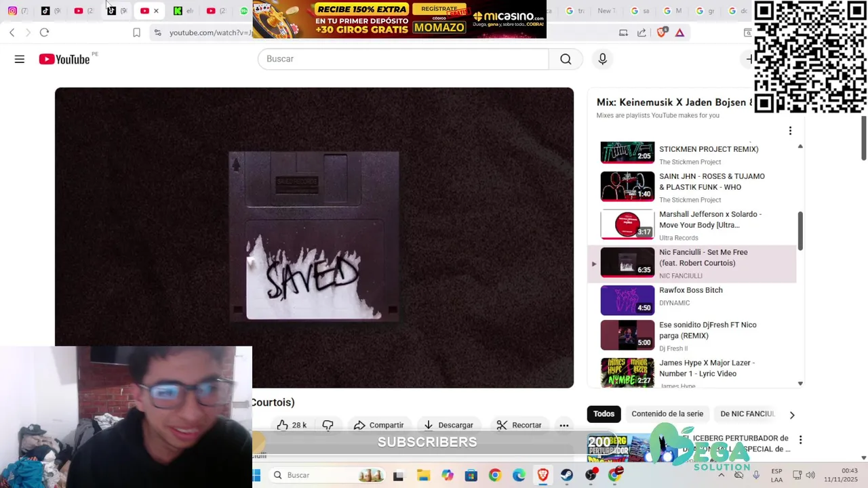The image size is (868, 488).
Task: Switch to Brave browser in the taskbar
Action: [x=542, y=476]
